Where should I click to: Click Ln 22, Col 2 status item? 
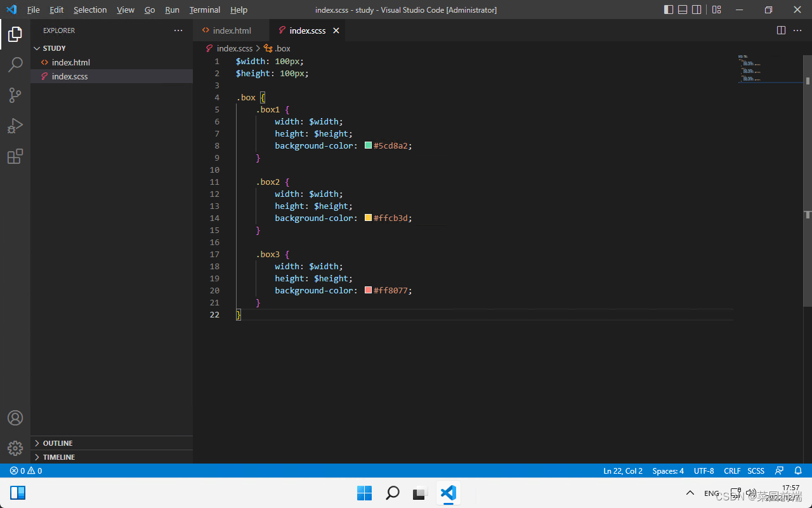pos(623,471)
